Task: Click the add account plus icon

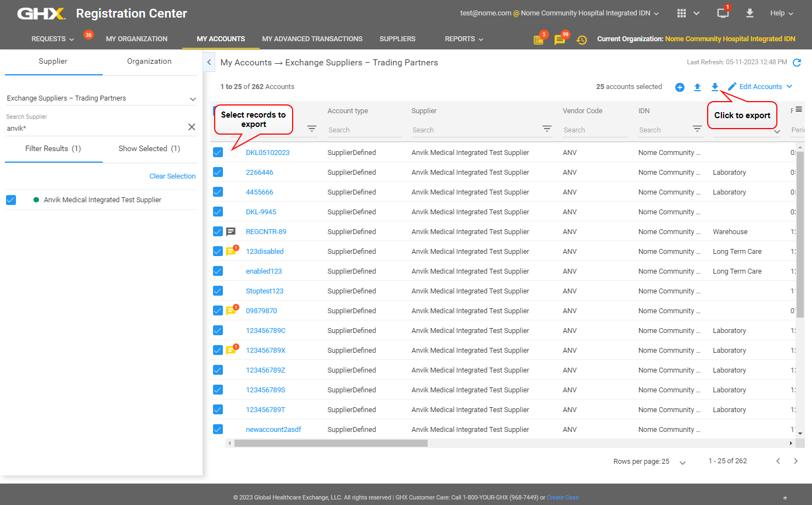Action: point(680,87)
